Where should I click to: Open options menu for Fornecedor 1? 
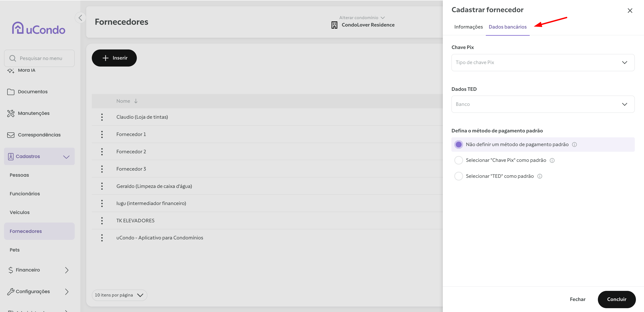(102, 134)
